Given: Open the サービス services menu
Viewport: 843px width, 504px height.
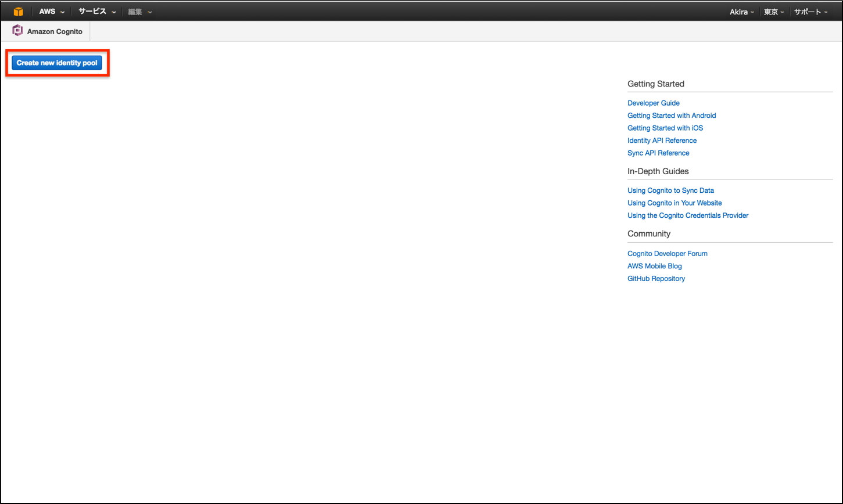Looking at the screenshot, I should point(94,11).
